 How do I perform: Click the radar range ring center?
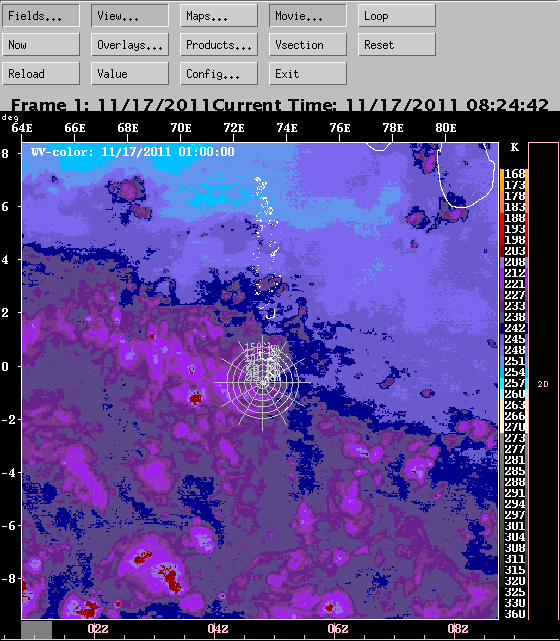pos(262,383)
